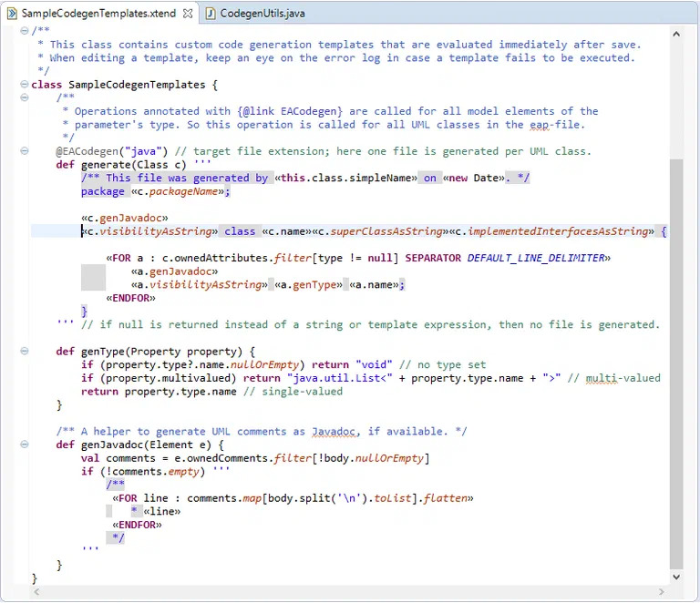
Task: Click "superClassAsString" expression
Action: click(x=386, y=231)
